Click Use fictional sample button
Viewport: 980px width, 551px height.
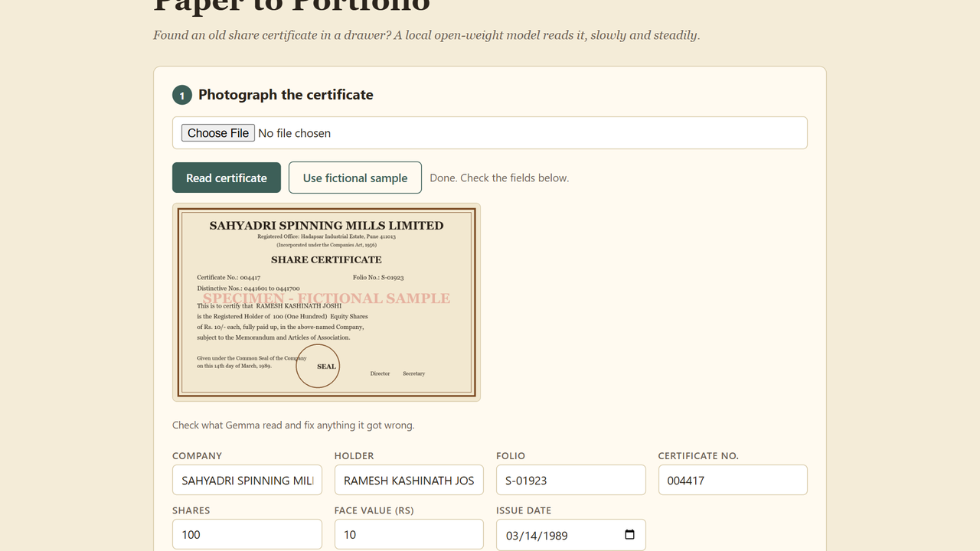355,178
